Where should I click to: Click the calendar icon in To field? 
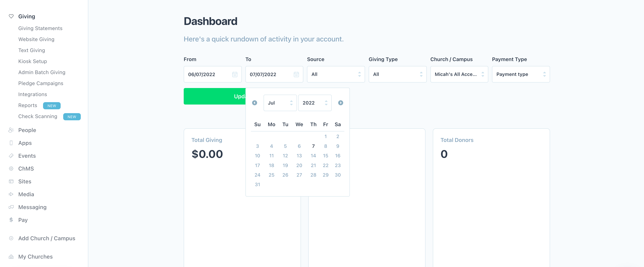coord(296,74)
